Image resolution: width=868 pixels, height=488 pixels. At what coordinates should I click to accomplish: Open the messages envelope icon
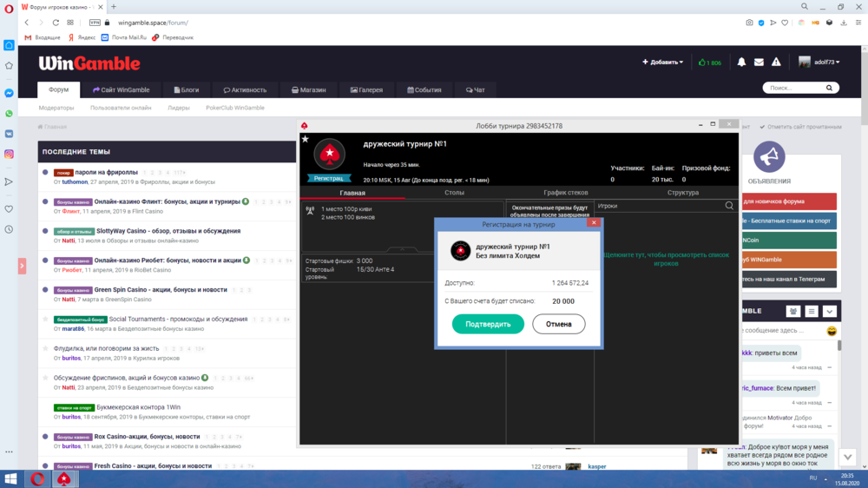click(x=759, y=63)
